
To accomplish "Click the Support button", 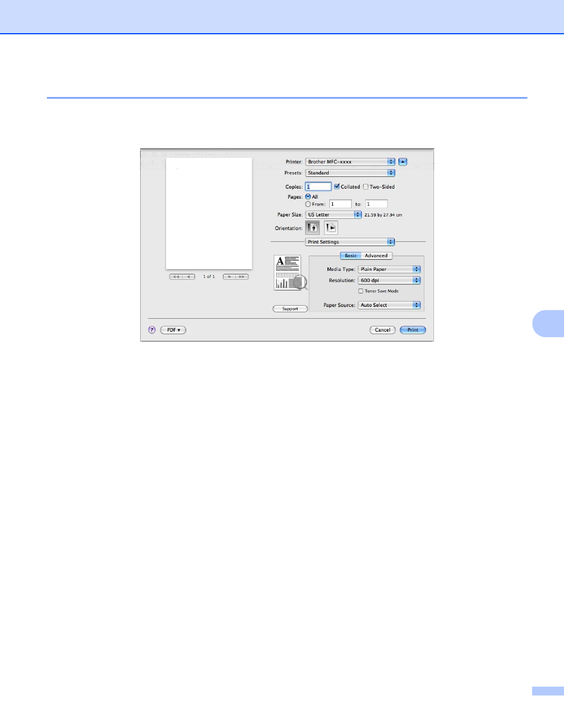I will 290,309.
